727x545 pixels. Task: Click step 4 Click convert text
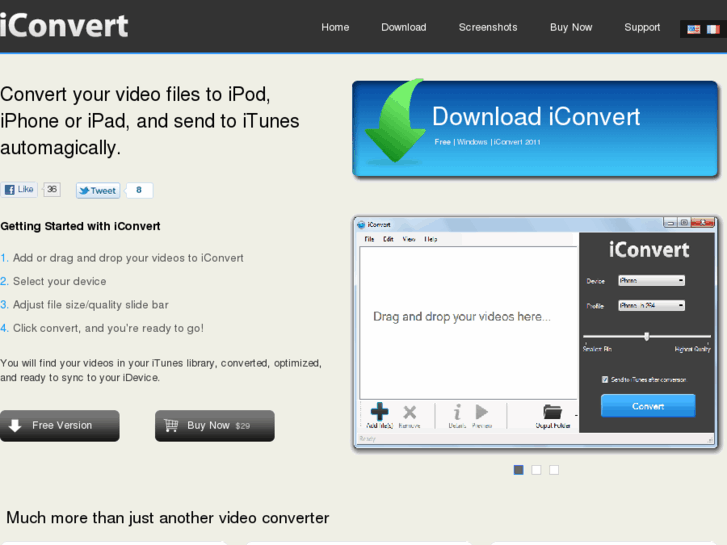click(x=108, y=328)
